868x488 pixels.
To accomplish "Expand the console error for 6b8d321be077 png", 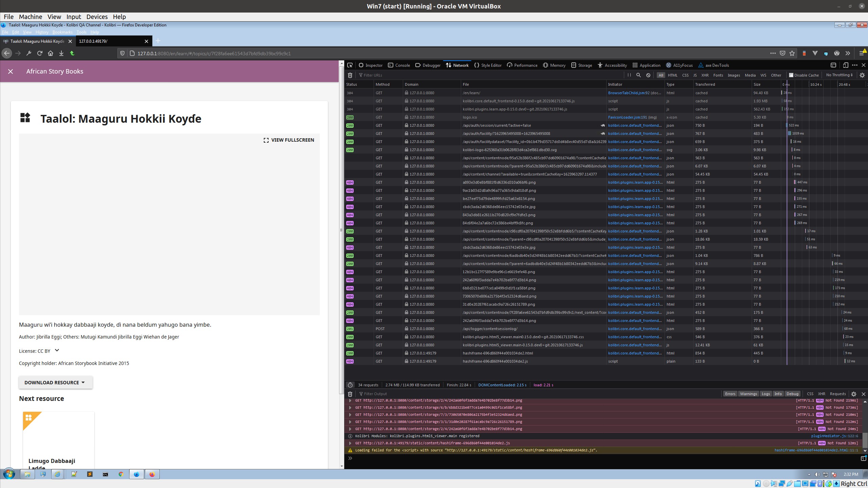I will (350, 408).
